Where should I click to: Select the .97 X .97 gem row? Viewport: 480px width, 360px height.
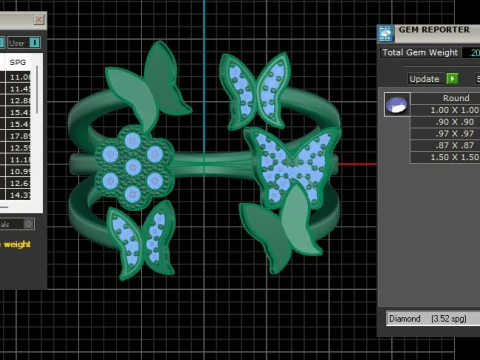[445, 134]
